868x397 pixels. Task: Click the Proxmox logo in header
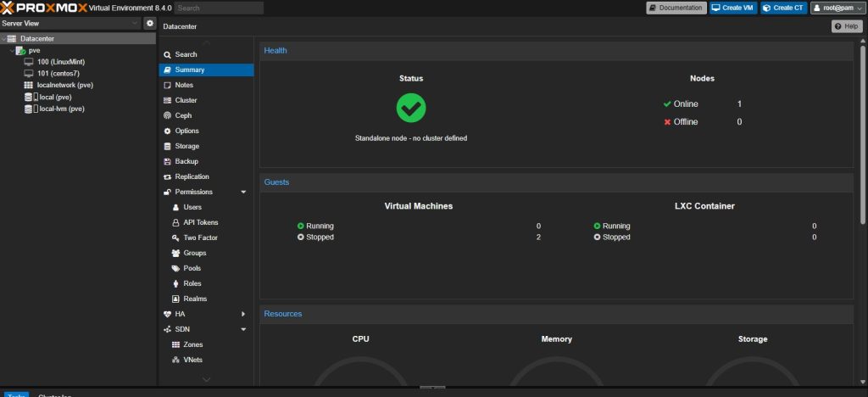click(x=44, y=8)
